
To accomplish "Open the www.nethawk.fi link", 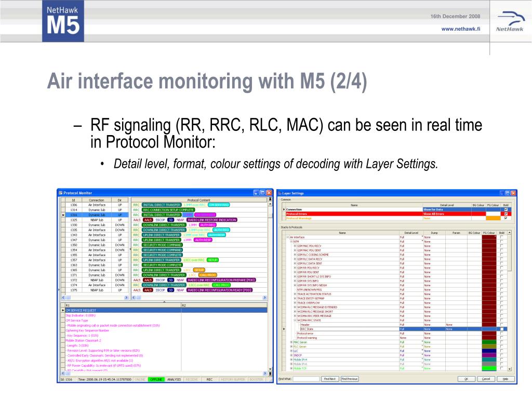I will pos(461,29).
